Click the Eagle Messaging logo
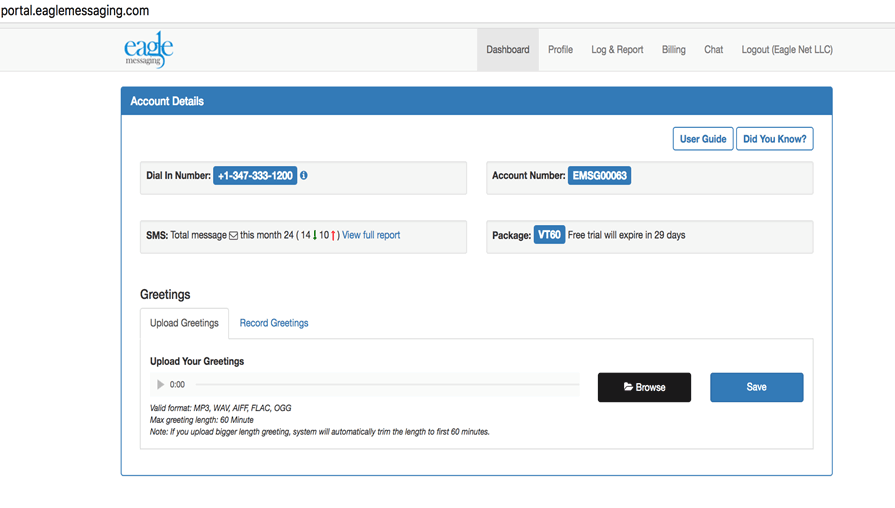This screenshot has width=895, height=508. 149,49
